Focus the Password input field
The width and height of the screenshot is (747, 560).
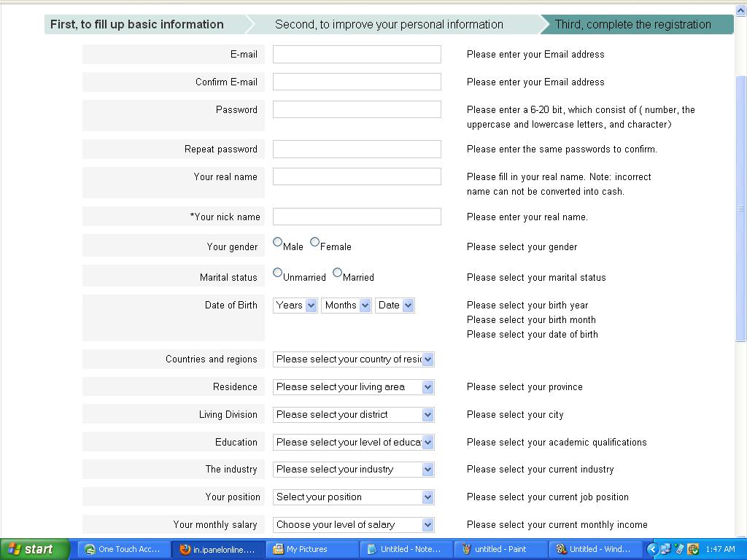(357, 109)
